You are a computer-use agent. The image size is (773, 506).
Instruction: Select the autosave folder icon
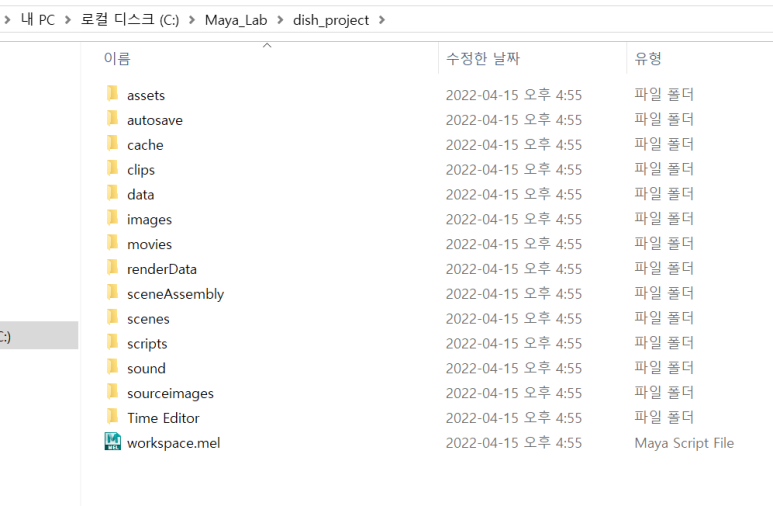pyautogui.click(x=112, y=118)
